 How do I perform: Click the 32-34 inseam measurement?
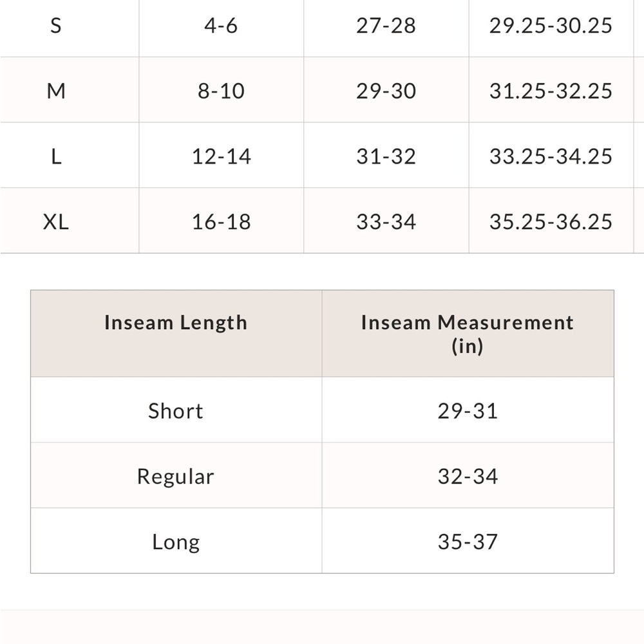(468, 476)
